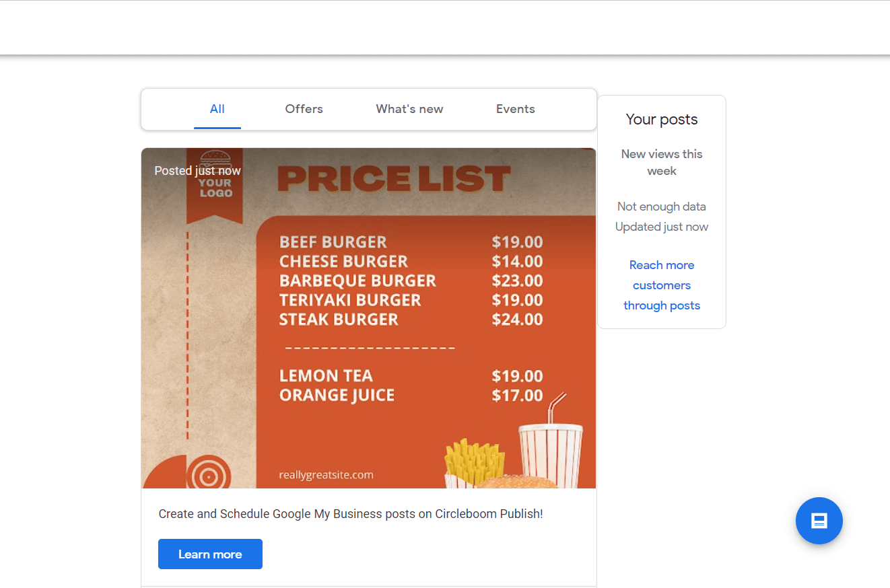
Task: Switch to the Offers tab
Action: tap(304, 108)
